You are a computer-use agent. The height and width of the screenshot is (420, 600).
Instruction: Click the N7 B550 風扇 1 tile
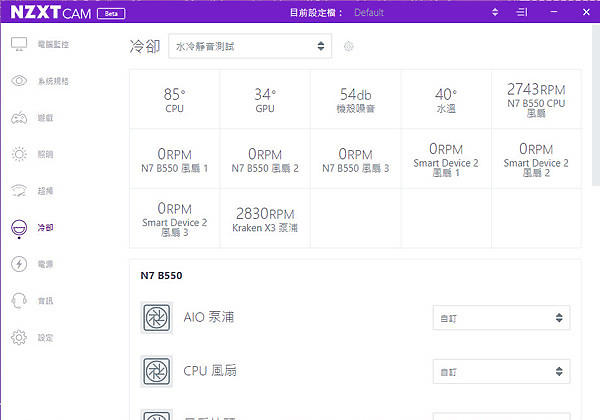coord(174,159)
